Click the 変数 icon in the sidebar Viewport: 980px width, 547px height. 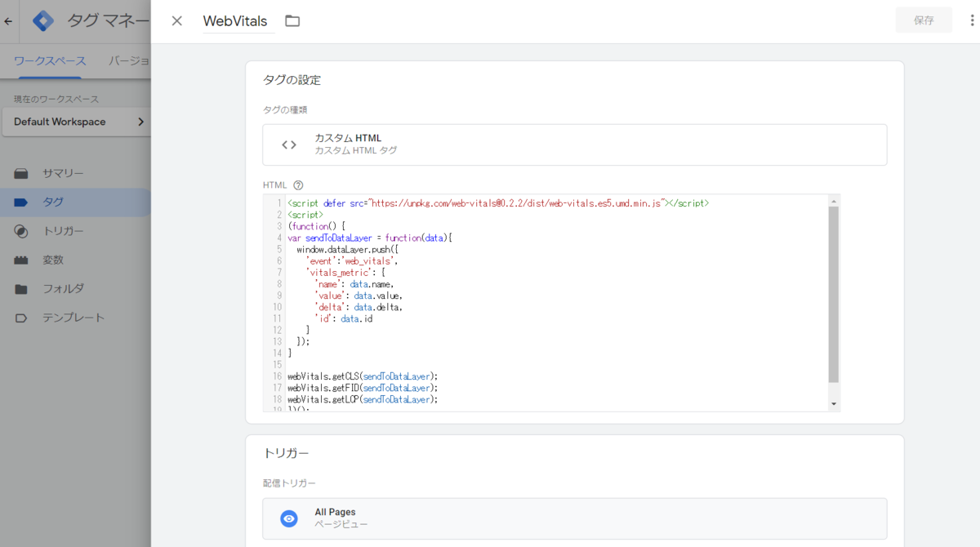pos(21,260)
